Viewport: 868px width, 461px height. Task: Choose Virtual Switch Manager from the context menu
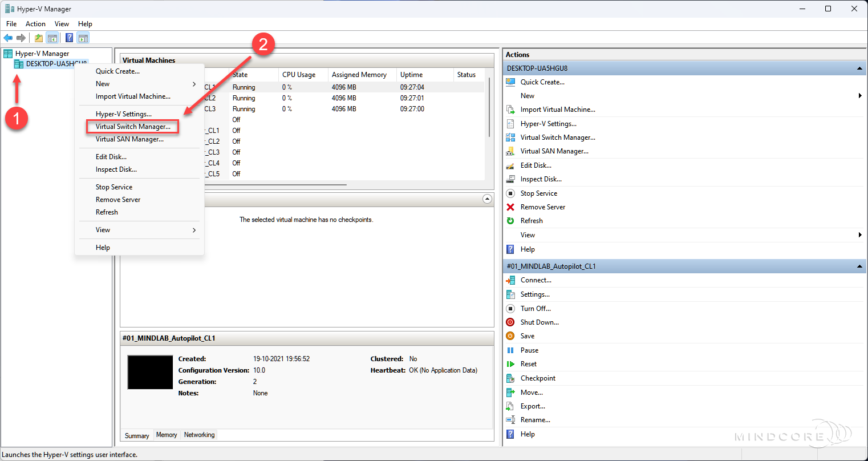point(132,126)
